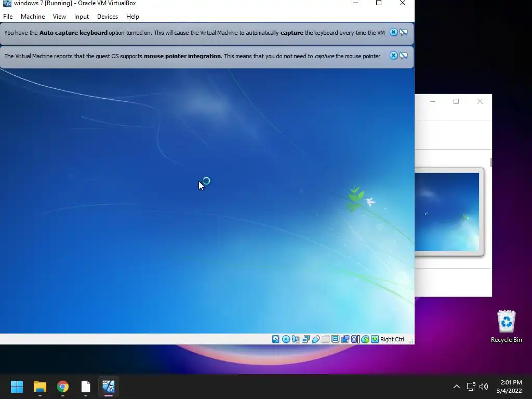The image size is (532, 399).
Task: Open the network tray icon
Action: click(x=471, y=387)
